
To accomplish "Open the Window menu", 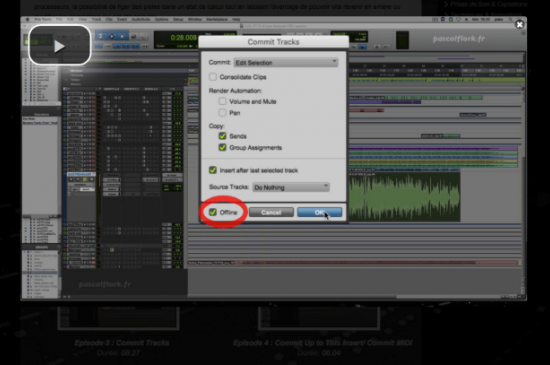I will tap(195, 19).
